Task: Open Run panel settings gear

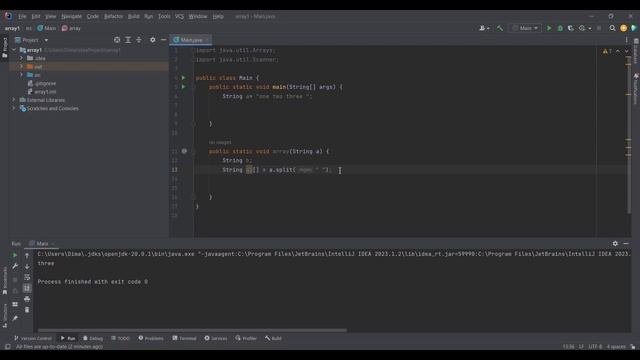Action: point(615,243)
